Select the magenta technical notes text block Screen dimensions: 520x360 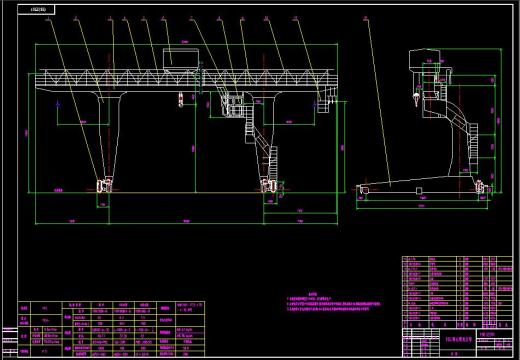(x=333, y=303)
